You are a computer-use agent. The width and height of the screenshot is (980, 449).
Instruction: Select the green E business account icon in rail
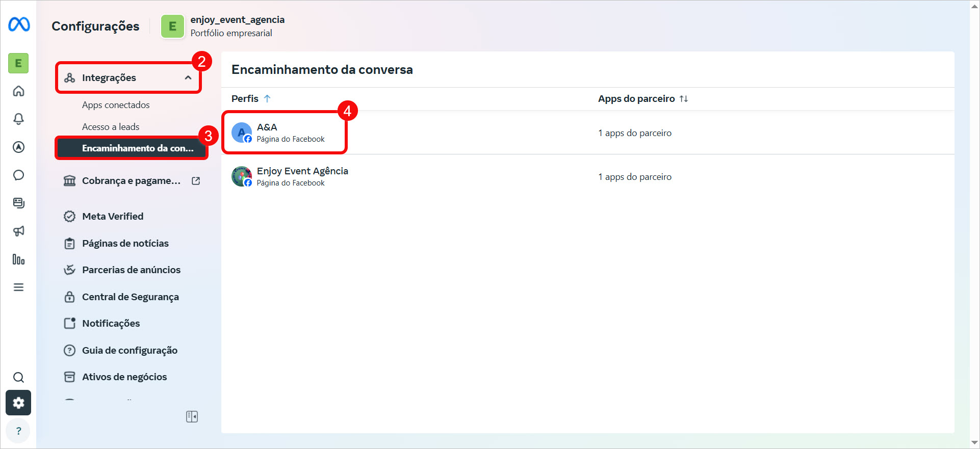18,63
